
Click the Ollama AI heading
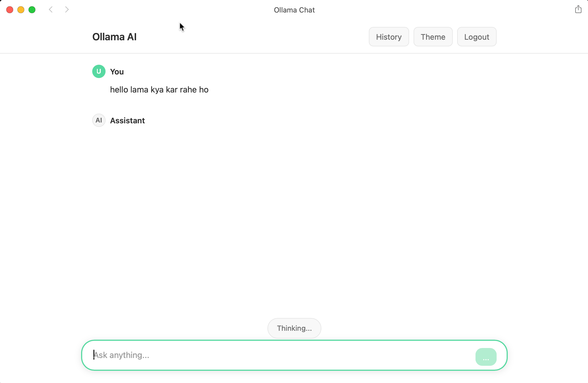(114, 37)
